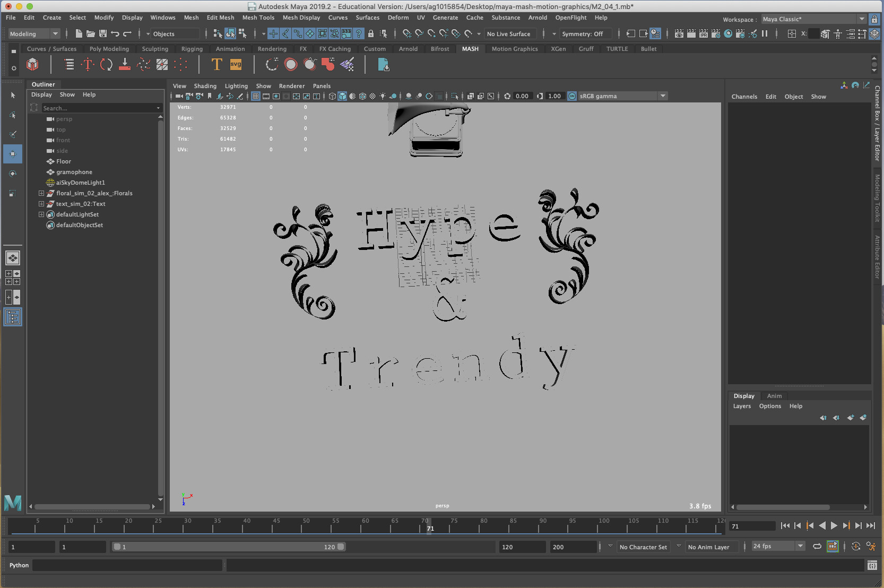
Task: Click the SVG creation icon on the shelf
Action: click(x=236, y=64)
